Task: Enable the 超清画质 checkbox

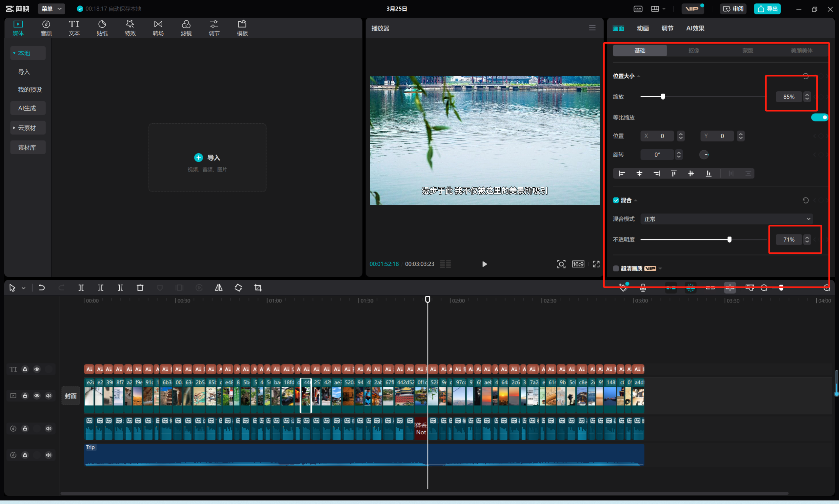Action: tap(616, 268)
